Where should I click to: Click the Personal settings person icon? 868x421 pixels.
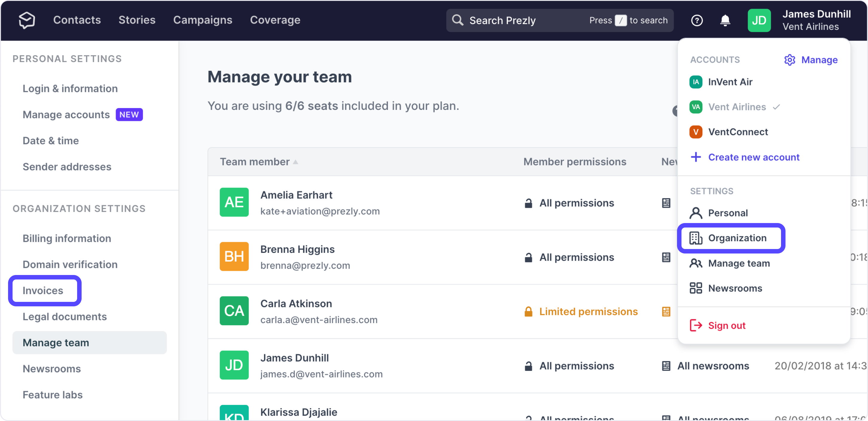tap(696, 213)
